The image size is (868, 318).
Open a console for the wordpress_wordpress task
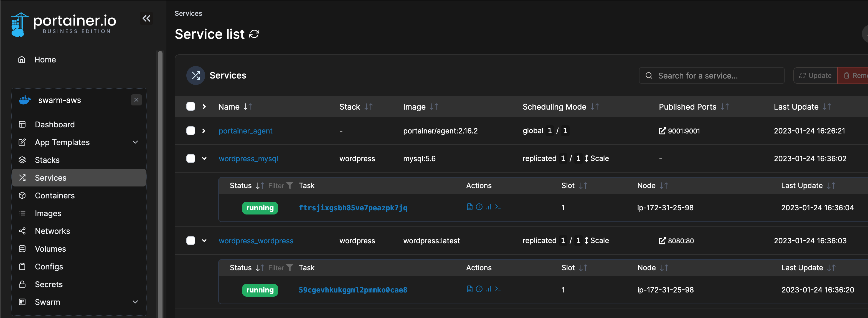[x=498, y=289]
